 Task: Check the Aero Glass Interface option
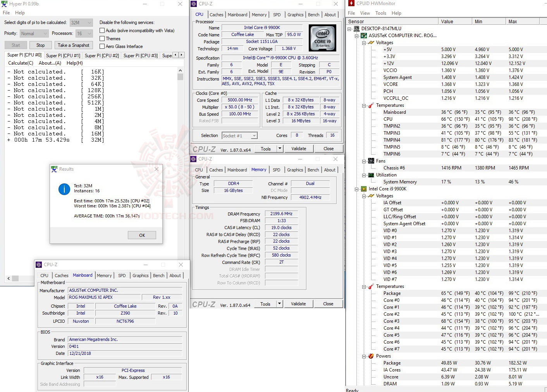[x=102, y=46]
